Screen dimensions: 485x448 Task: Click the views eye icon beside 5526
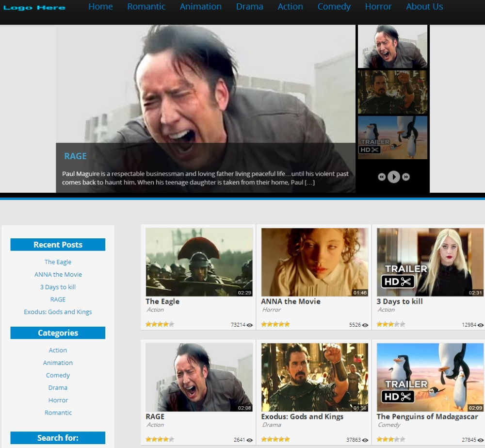pos(365,325)
